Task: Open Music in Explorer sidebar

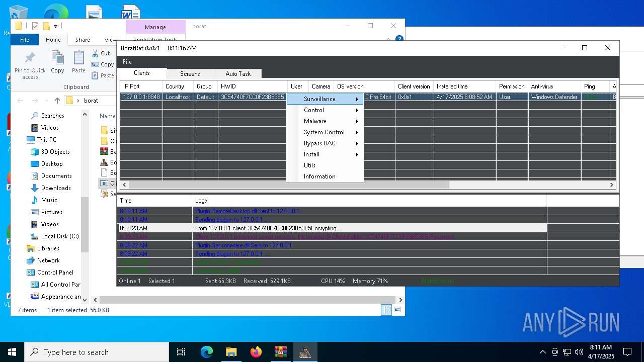Action: [x=49, y=200]
